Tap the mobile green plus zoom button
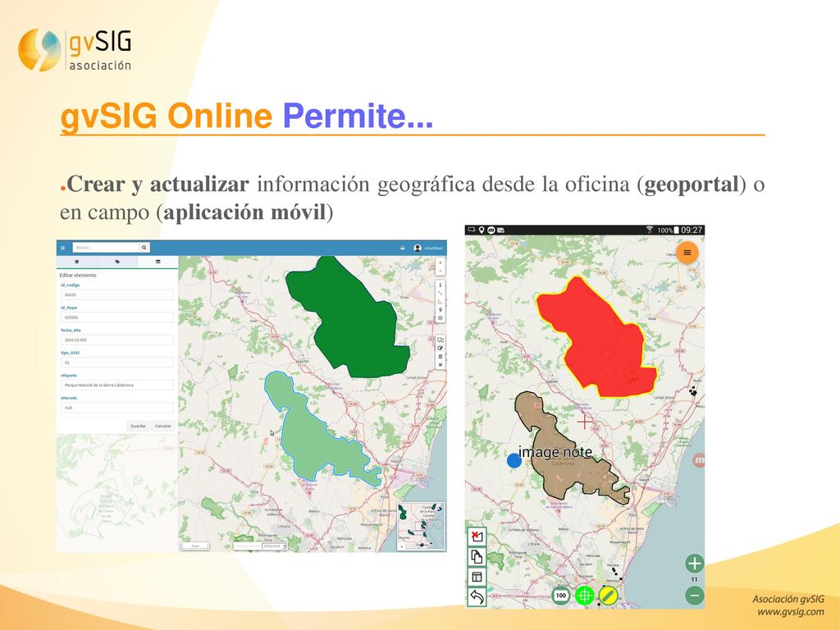Viewport: 840px width, 630px height. [695, 564]
